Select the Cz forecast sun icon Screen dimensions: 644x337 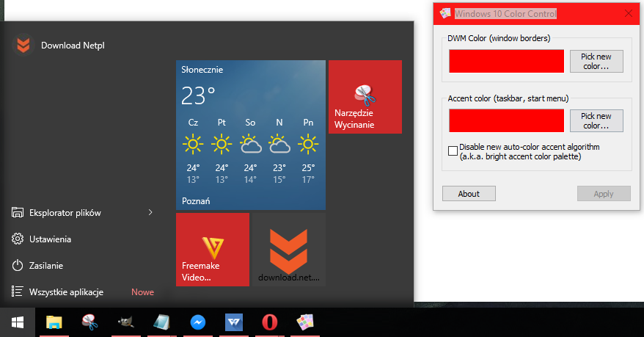[x=193, y=145]
